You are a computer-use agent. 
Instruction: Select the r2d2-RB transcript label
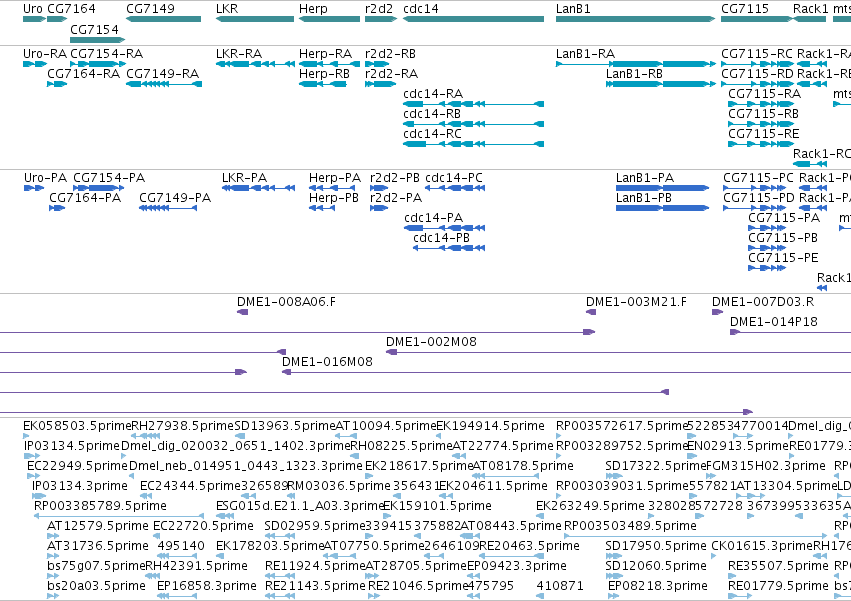point(391,54)
